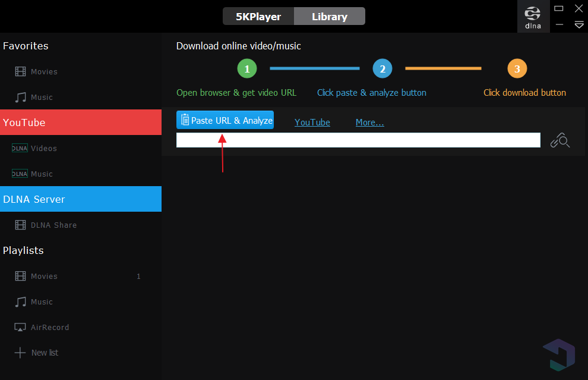The height and width of the screenshot is (380, 588).
Task: Select DLNA Videos in the sidebar
Action: 43,149
